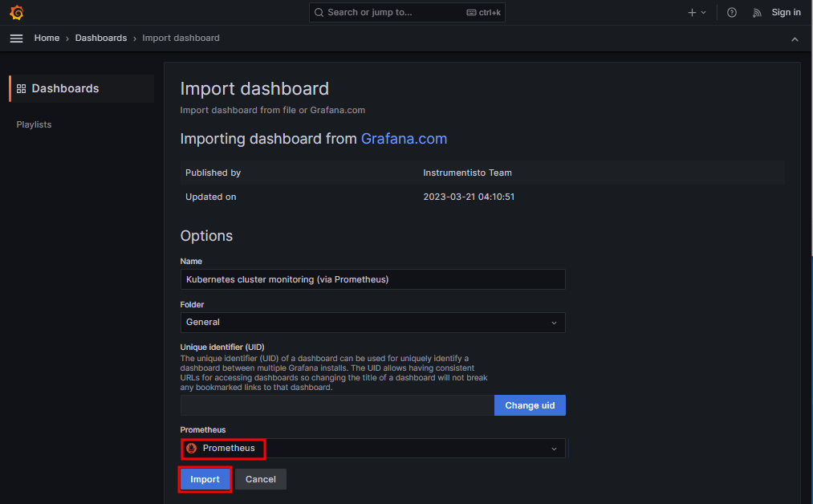Viewport: 813px width, 504px height.
Task: Open the Prometheus data source dropdown
Action: point(373,449)
